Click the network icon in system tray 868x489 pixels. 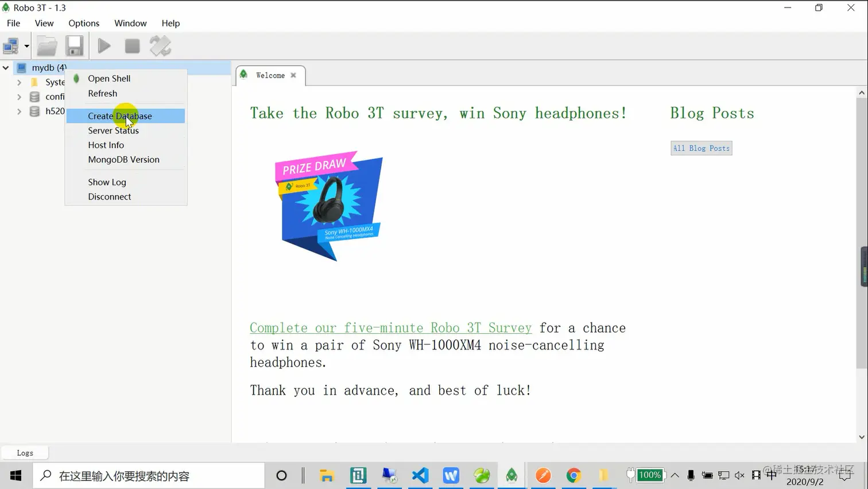click(723, 475)
